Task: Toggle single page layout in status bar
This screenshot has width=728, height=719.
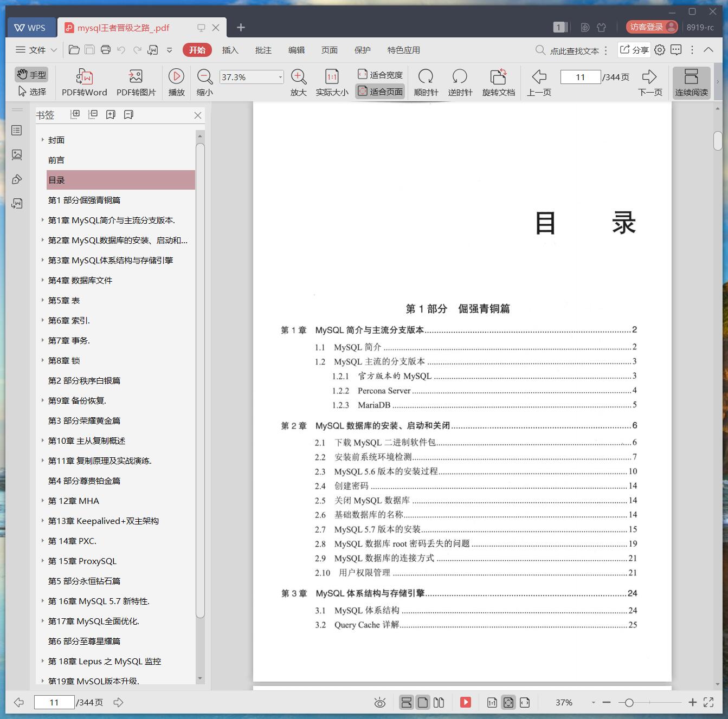Action: pos(423,702)
